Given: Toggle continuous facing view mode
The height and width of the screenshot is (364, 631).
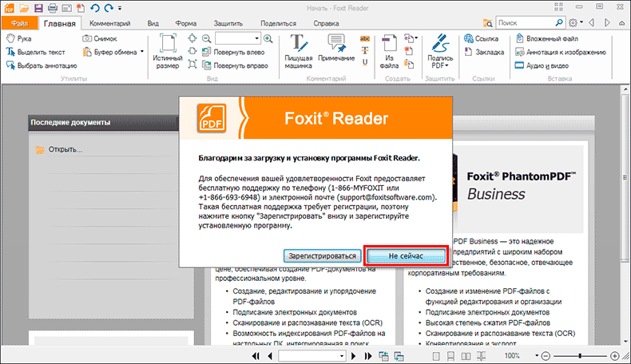Looking at the screenshot, I should point(481,356).
